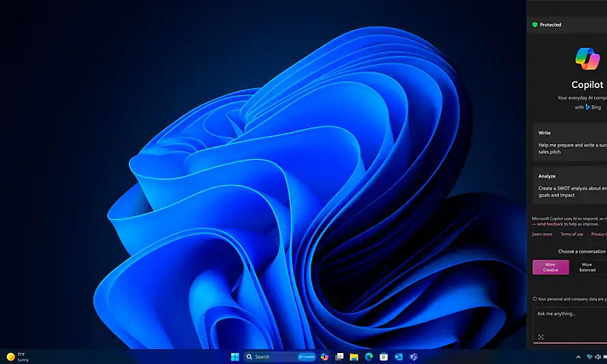Click the Copilot logo in the sidebar
This screenshot has height=364, width=607.
pos(587,59)
